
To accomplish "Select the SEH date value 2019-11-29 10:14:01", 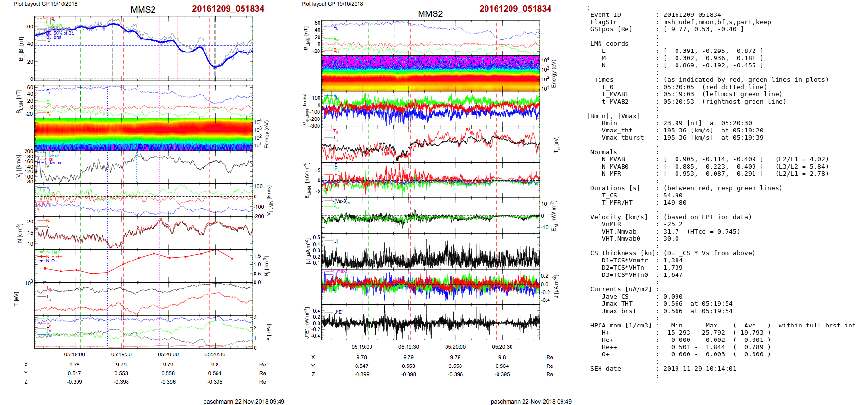I will click(x=700, y=369).
